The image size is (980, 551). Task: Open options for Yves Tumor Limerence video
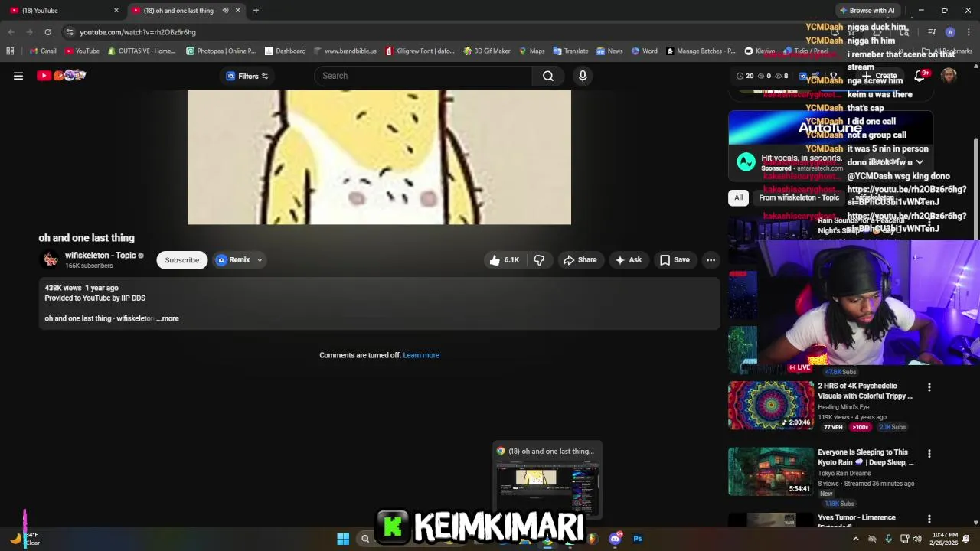pos(929,519)
